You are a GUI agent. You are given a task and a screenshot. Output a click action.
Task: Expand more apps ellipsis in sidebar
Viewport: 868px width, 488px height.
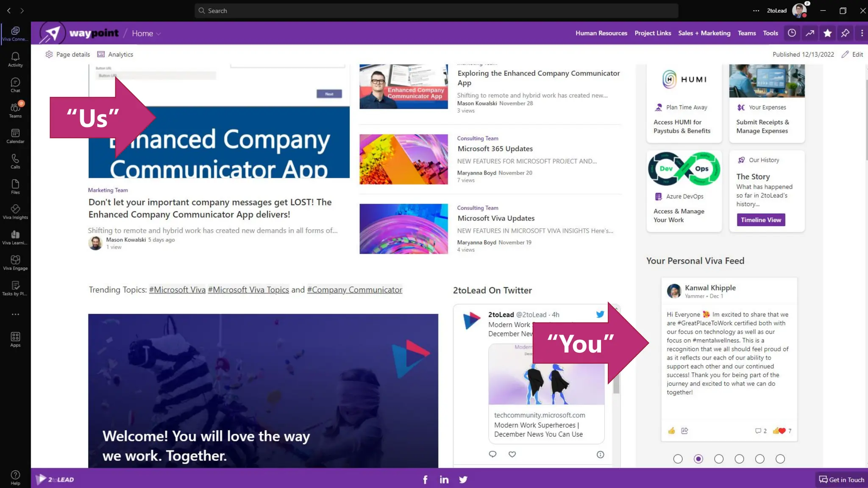(15, 314)
